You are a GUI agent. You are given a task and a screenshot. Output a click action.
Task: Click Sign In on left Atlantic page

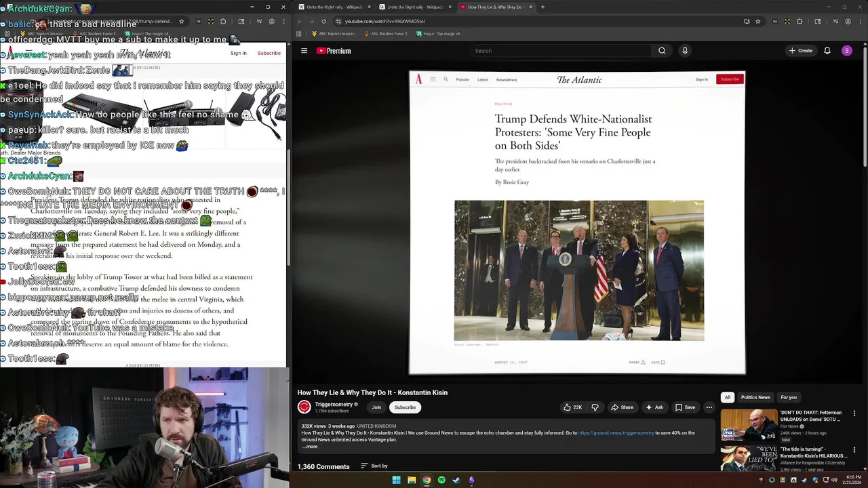tap(238, 53)
